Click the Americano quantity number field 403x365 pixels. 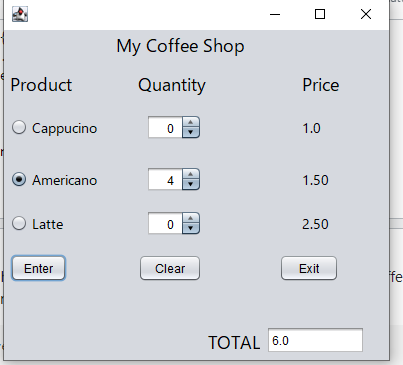[x=165, y=179]
